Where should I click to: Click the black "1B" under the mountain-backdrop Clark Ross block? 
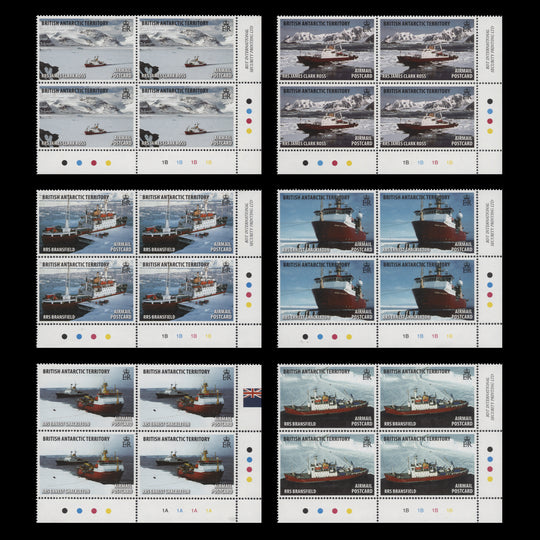pyautogui.click(x=406, y=162)
